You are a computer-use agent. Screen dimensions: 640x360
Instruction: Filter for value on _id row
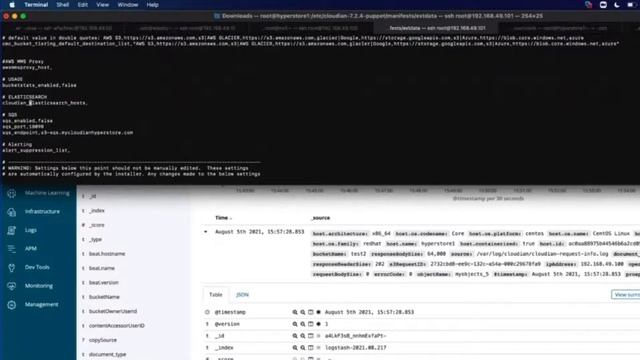pos(295,336)
